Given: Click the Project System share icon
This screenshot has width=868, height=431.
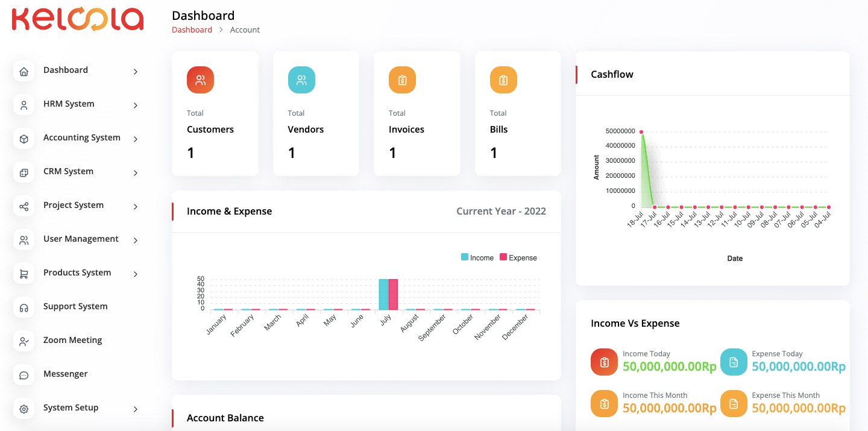Looking at the screenshot, I should [24, 207].
